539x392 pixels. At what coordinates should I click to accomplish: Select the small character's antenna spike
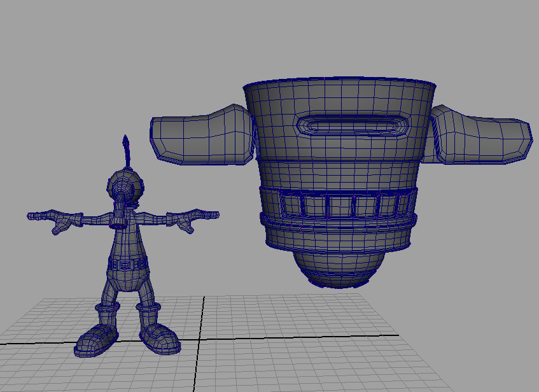[126, 151]
